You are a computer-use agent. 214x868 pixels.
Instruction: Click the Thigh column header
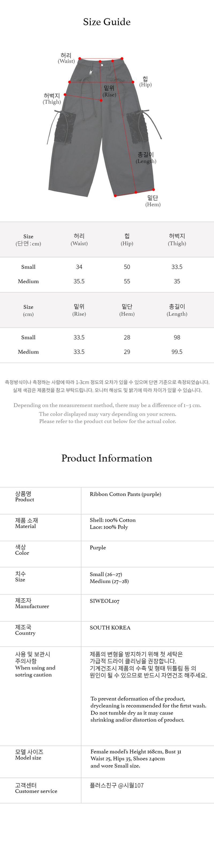177,240
